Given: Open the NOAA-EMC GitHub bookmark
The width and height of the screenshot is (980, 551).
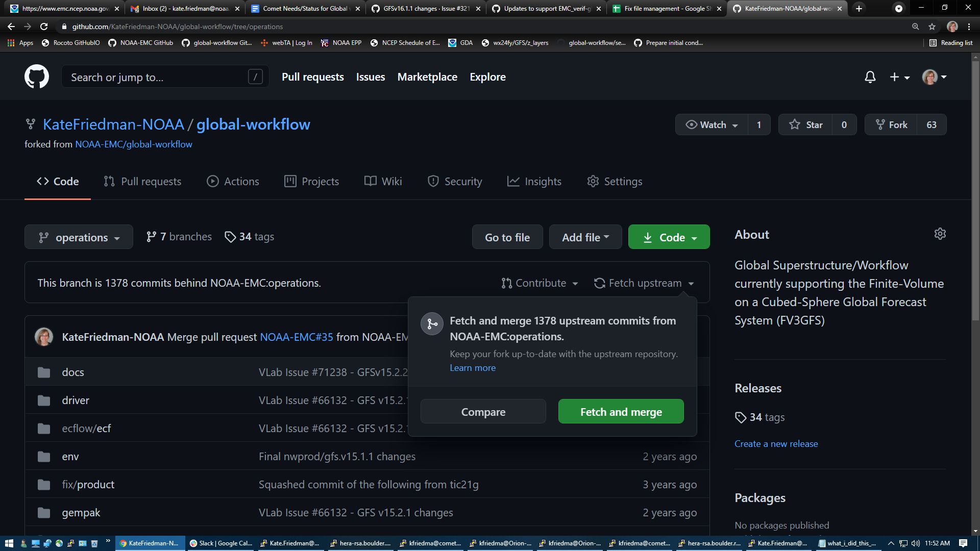Looking at the screenshot, I should coord(141,43).
